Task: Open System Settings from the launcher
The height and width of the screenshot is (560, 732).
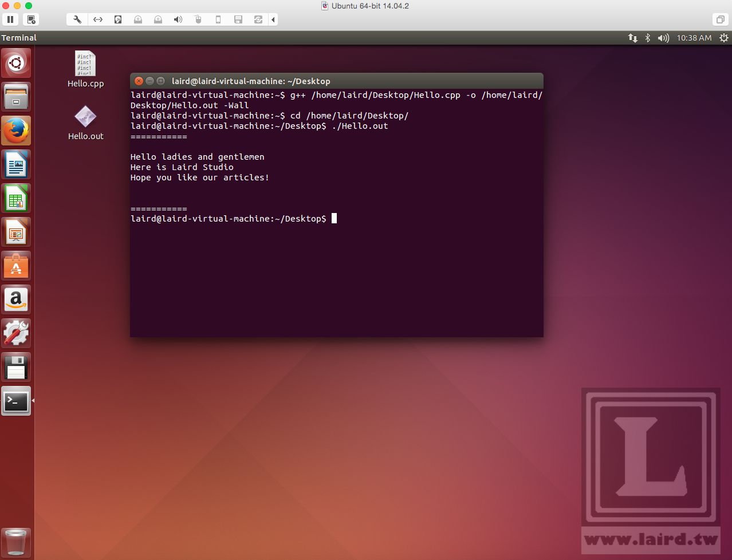Action: click(16, 333)
